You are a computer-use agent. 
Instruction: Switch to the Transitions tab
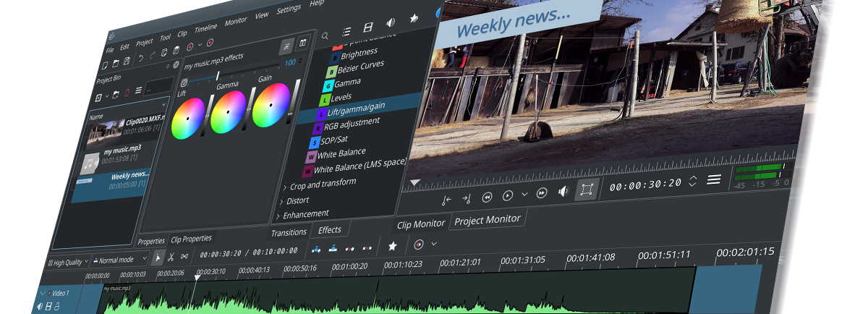(x=289, y=232)
